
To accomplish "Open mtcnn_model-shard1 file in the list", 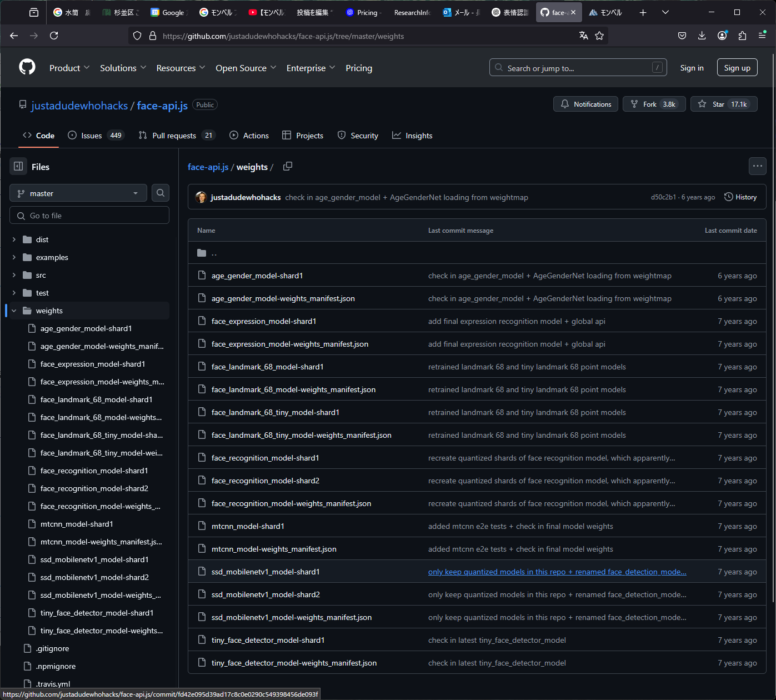I will (x=248, y=526).
